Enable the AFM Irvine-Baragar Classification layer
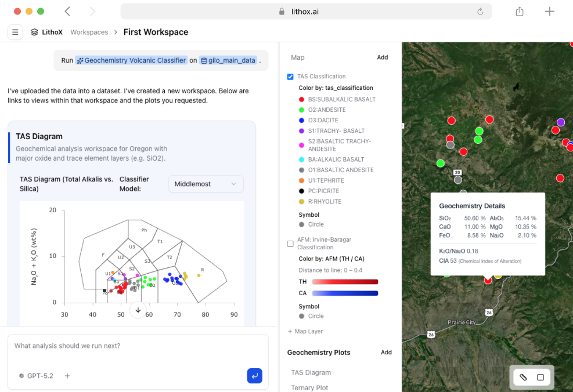 coord(290,244)
